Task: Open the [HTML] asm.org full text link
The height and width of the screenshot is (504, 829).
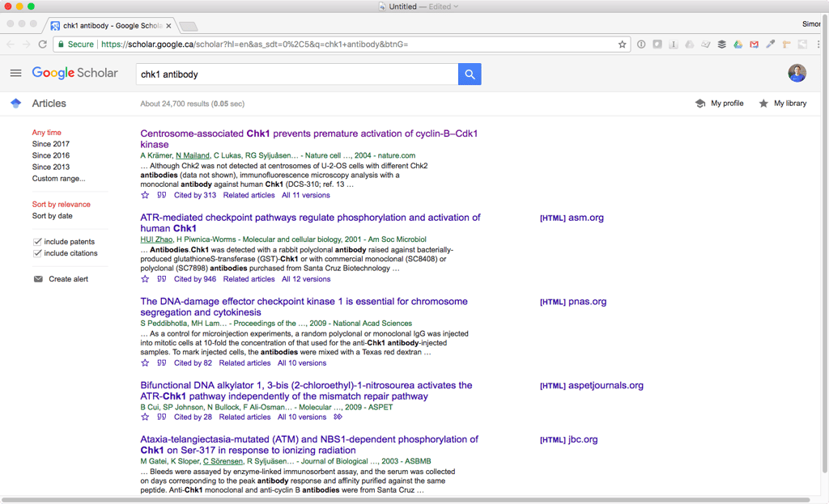Action: [x=572, y=218]
